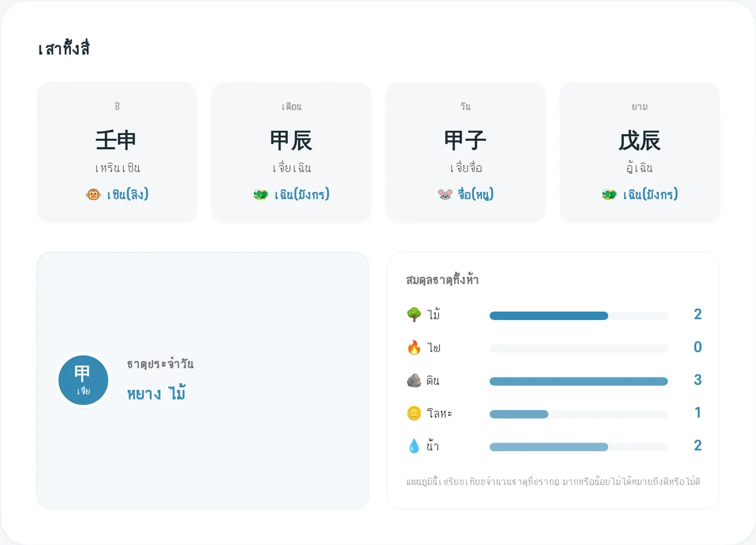Click the water drop icon for the Water element
Image resolution: width=756 pixels, height=545 pixels.
[x=414, y=446]
